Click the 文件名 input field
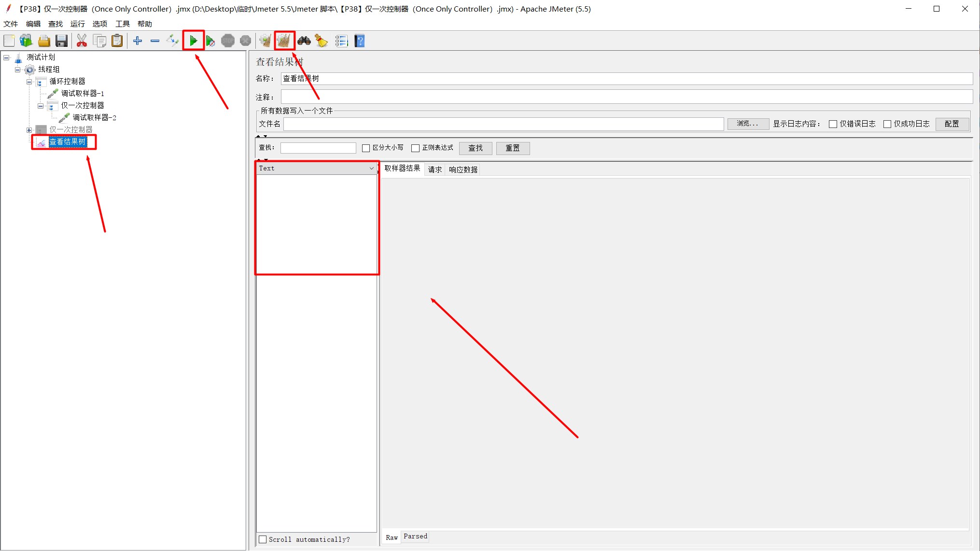 tap(503, 124)
